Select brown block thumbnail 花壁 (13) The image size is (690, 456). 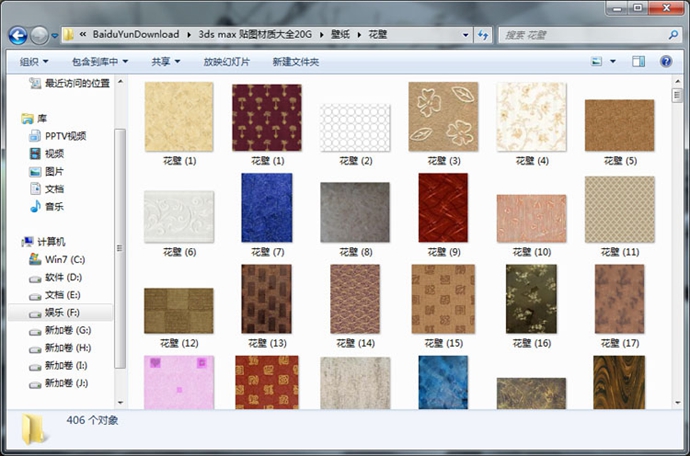267,299
